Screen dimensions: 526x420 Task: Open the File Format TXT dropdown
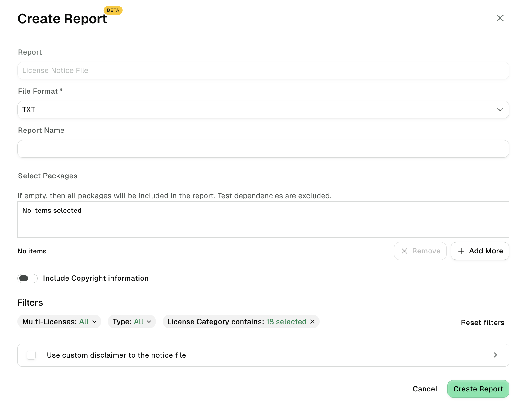[263, 109]
